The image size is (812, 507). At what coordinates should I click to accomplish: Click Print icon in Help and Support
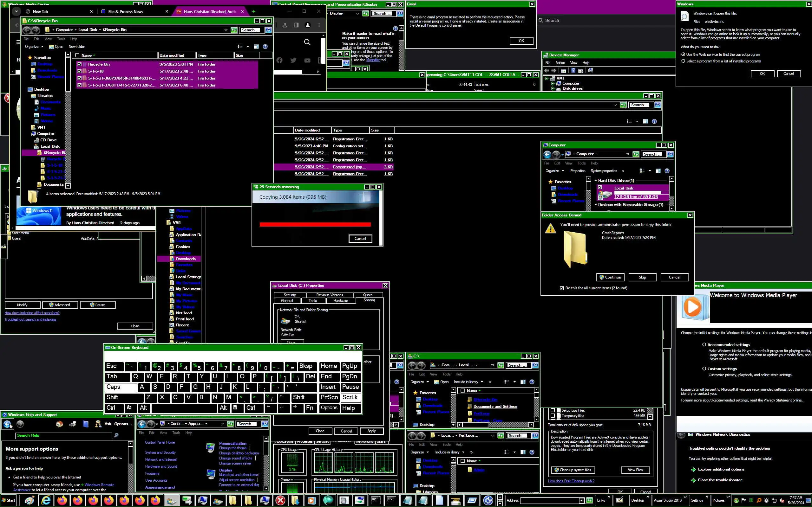point(72,424)
